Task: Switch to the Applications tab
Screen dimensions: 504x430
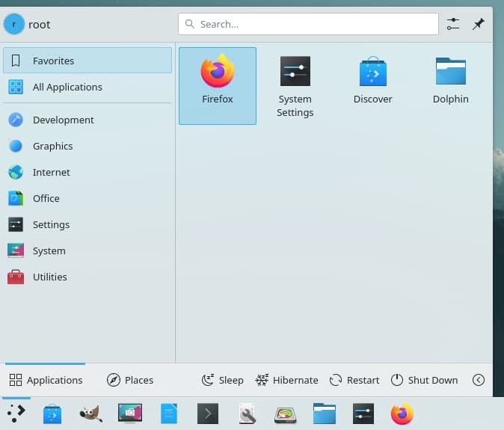Action: click(46, 380)
